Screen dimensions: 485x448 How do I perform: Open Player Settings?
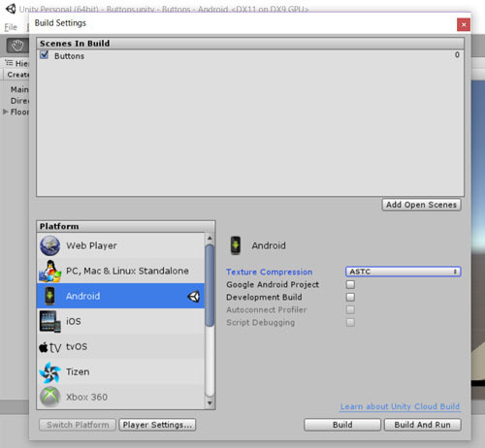pos(157,425)
